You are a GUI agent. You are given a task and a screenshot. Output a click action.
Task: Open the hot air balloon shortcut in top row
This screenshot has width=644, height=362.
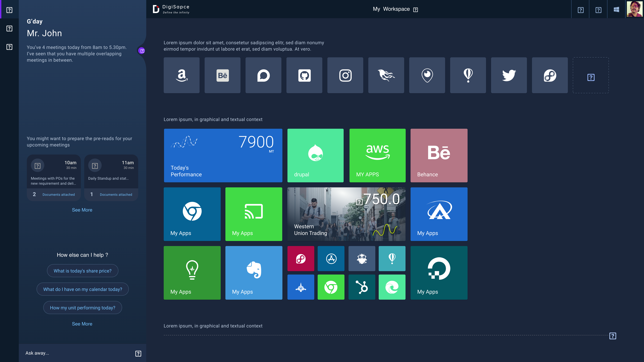coord(468,75)
